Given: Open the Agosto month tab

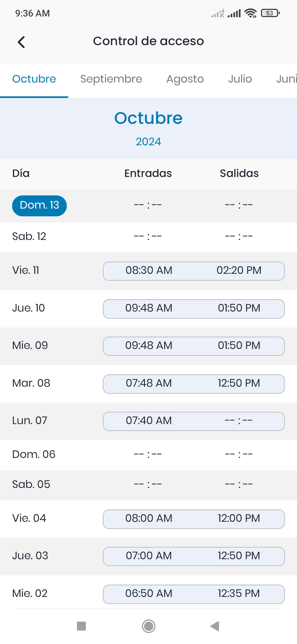Looking at the screenshot, I should click(185, 79).
